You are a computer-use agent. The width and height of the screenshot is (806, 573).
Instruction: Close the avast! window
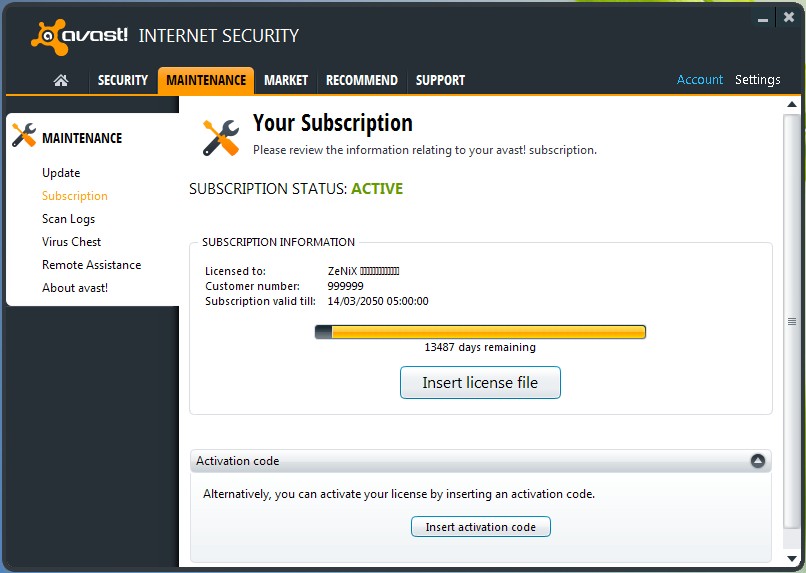tap(789, 17)
